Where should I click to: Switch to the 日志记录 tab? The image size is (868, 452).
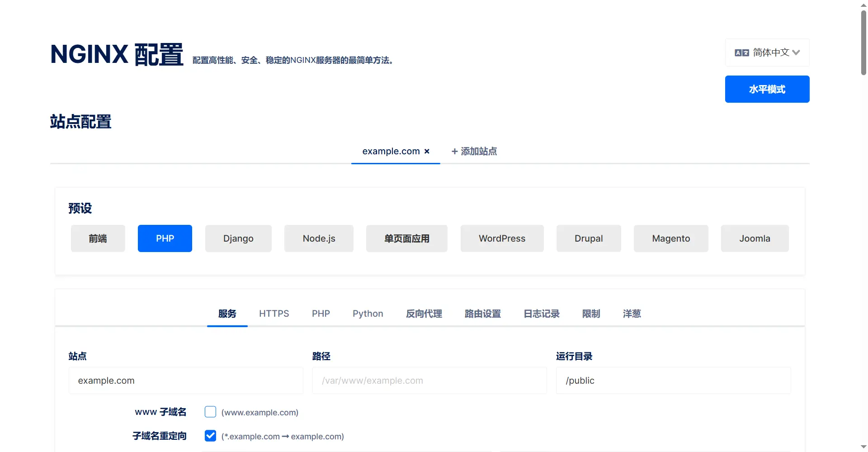[542, 314]
